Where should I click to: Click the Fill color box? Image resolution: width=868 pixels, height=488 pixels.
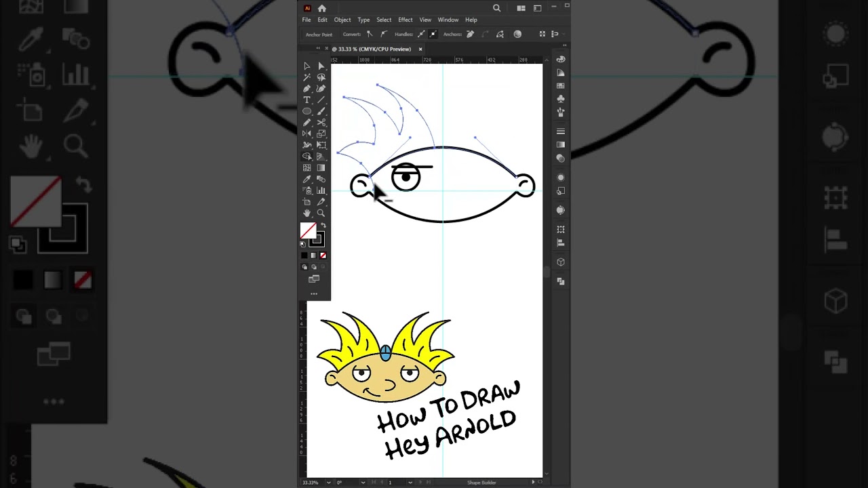click(x=308, y=230)
